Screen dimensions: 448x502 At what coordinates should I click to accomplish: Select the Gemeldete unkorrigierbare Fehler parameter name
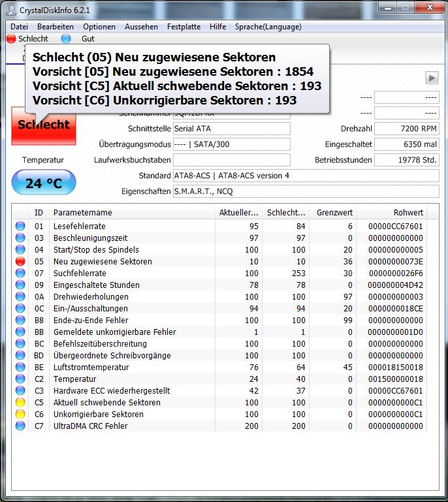[115, 332]
